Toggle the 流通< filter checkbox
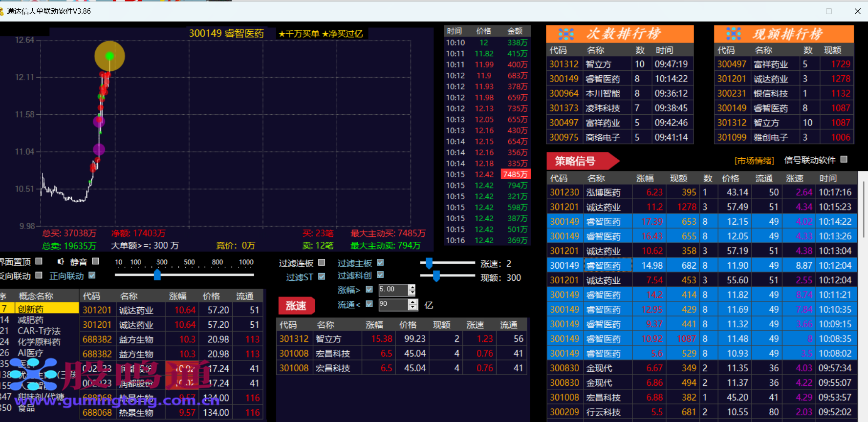 point(369,304)
